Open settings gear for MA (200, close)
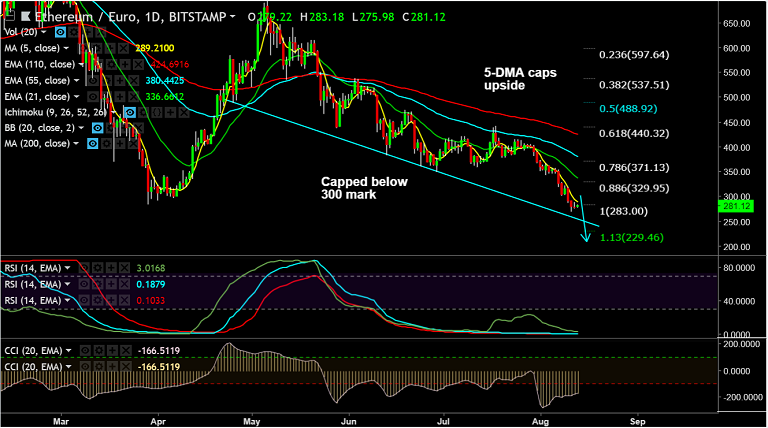The image size is (768, 428). pos(106,143)
